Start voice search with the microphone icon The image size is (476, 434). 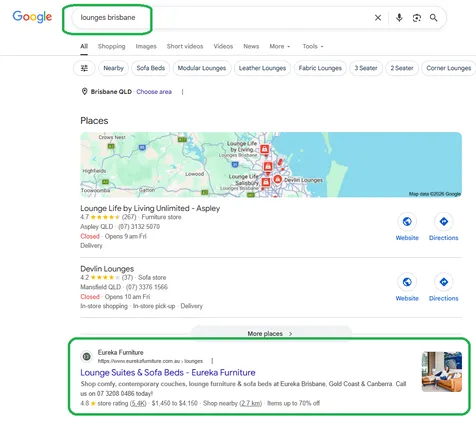(399, 18)
